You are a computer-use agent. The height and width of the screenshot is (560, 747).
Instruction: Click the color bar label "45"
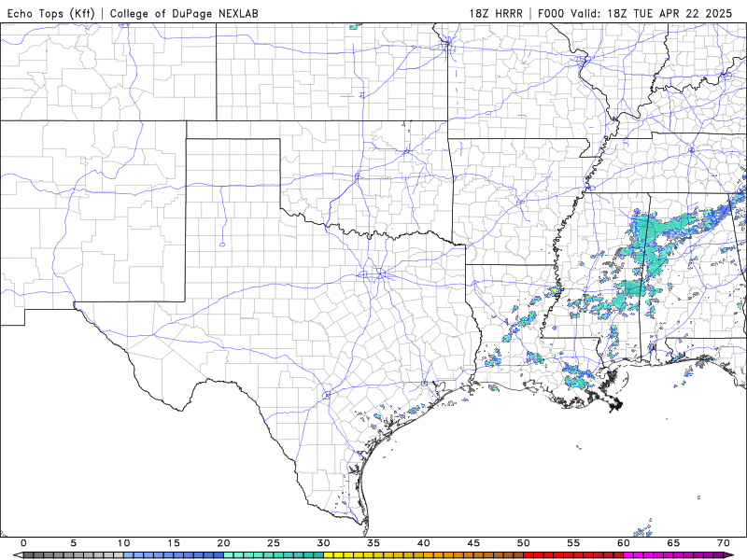click(x=473, y=543)
